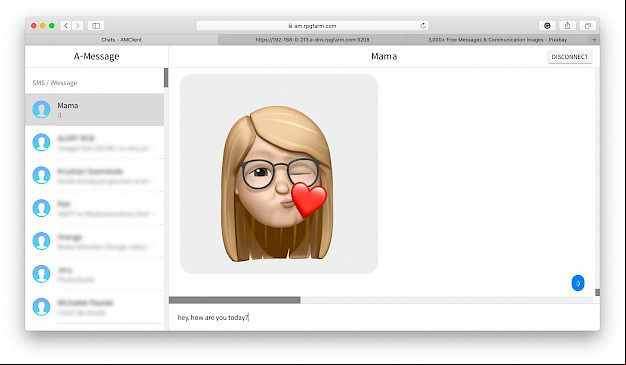
Task: Click the A-Message title
Action: tap(96, 56)
